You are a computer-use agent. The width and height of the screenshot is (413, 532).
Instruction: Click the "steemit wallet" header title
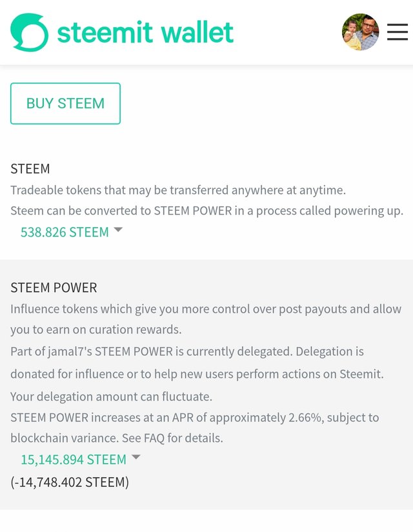click(x=145, y=32)
